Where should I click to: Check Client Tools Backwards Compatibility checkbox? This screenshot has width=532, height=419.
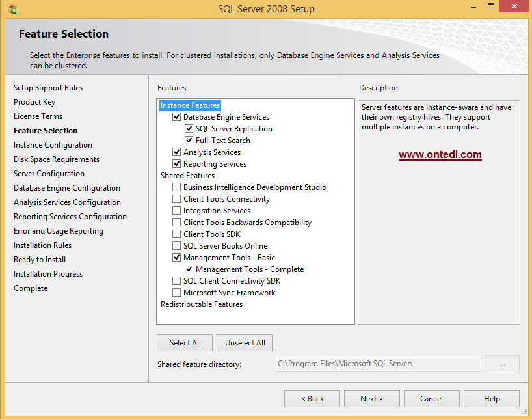(176, 222)
